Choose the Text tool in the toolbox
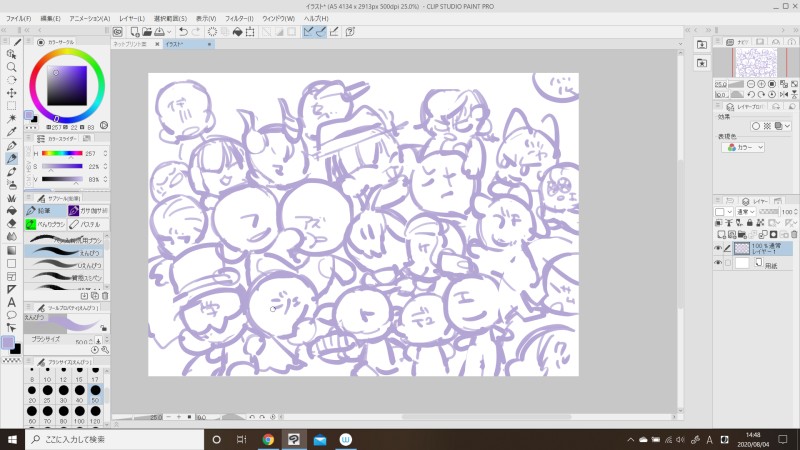The height and width of the screenshot is (450, 800). pos(11,302)
